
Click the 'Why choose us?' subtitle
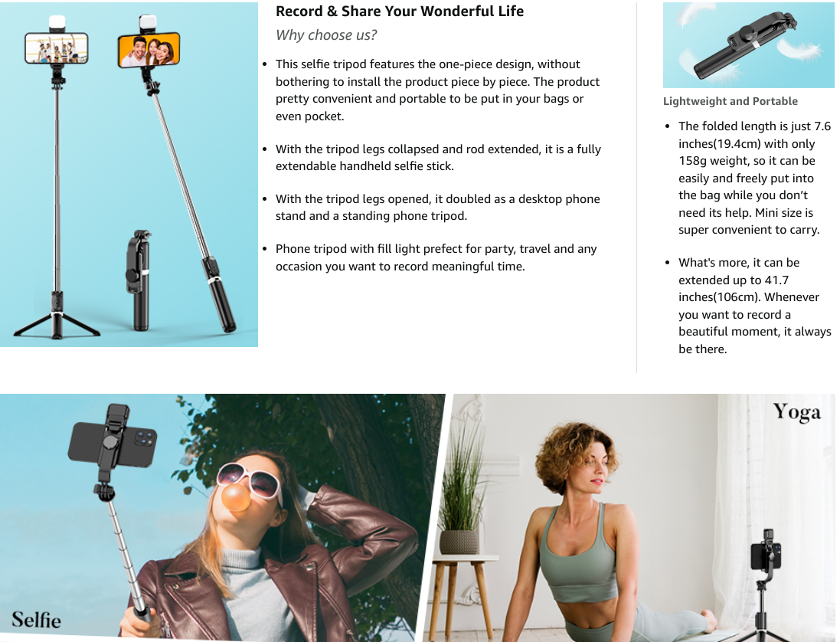(325, 35)
